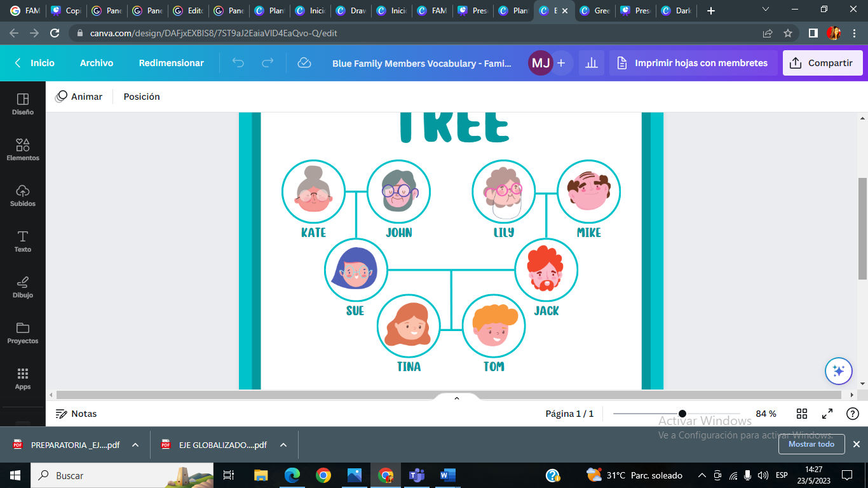This screenshot has height=488, width=868.
Task: Click the zoom slider handle
Action: pyautogui.click(x=682, y=414)
